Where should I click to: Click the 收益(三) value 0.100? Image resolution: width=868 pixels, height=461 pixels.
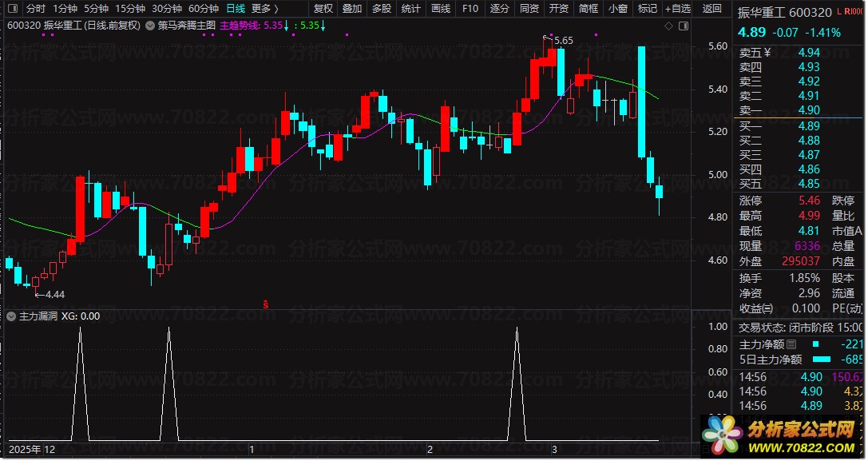[806, 308]
